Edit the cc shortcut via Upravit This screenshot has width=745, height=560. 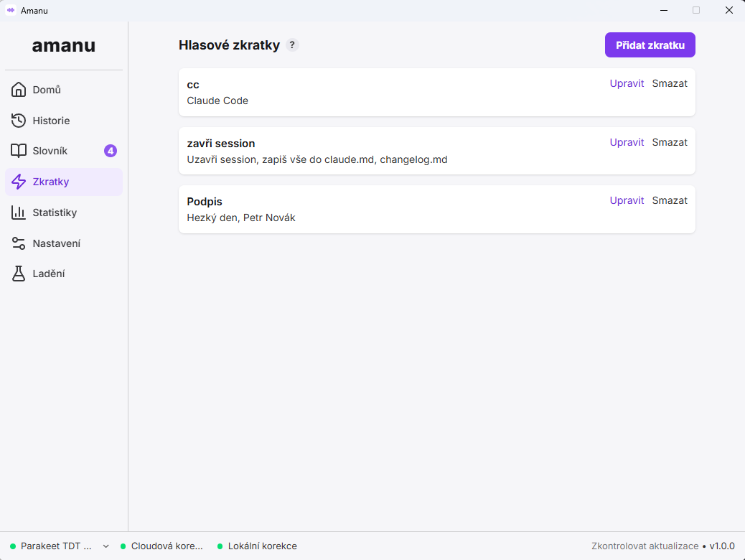627,83
